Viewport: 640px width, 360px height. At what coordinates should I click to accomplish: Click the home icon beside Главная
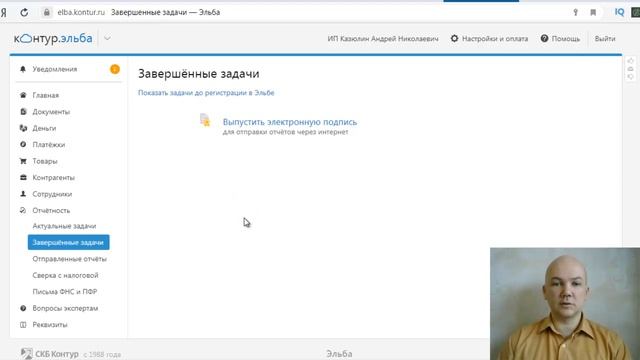pyautogui.click(x=23, y=95)
